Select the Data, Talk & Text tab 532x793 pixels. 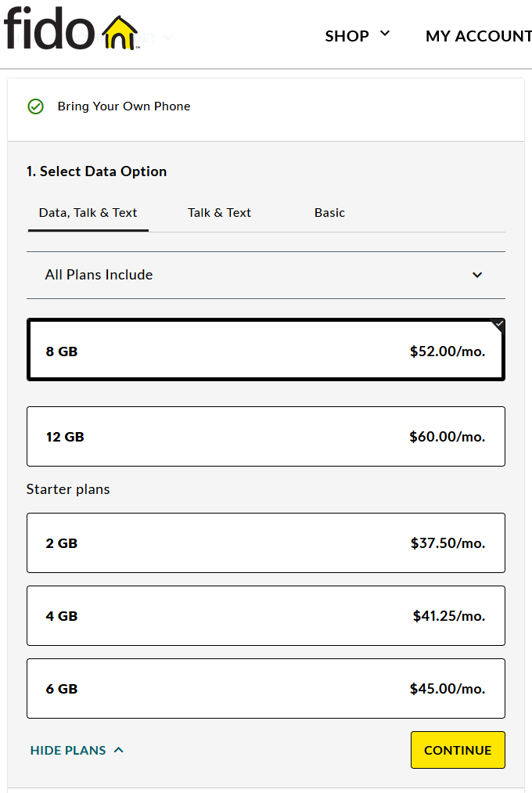[88, 213]
